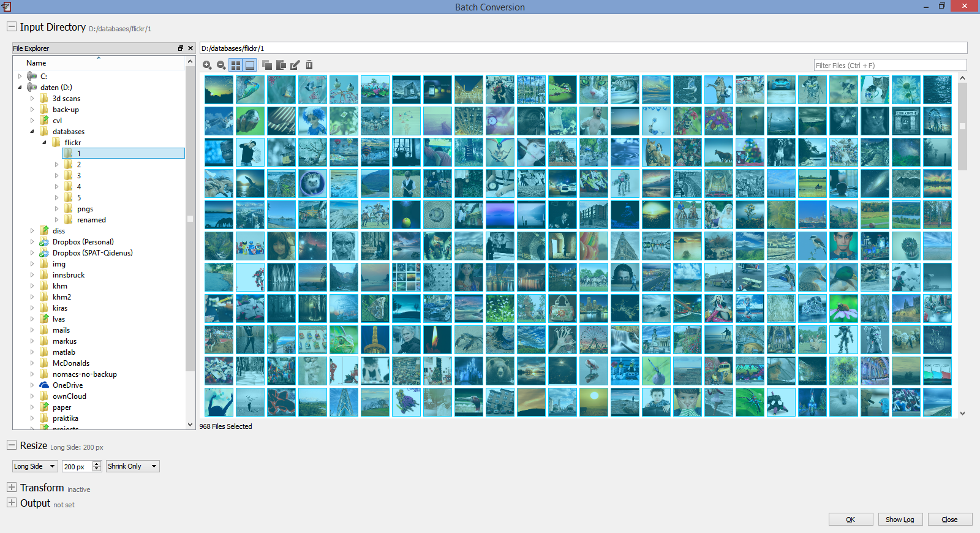Viewport: 980px width, 533px height.
Task: Click the Show Log button
Action: [900, 520]
